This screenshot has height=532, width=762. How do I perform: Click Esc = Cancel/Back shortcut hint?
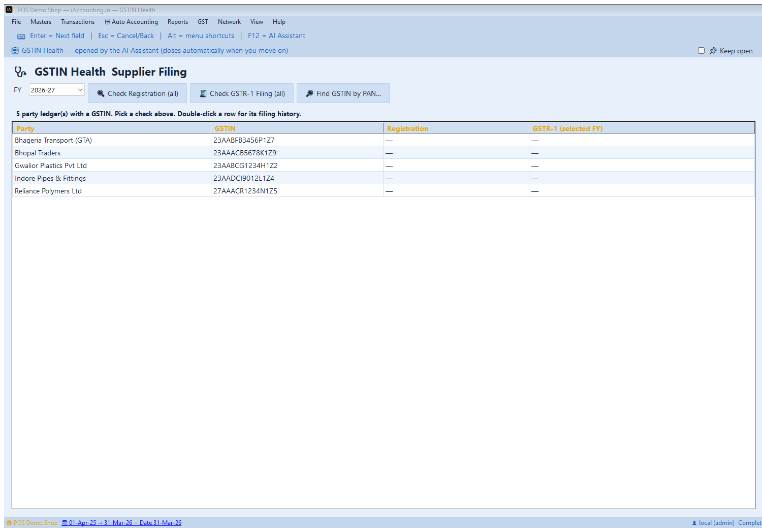pyautogui.click(x=126, y=36)
